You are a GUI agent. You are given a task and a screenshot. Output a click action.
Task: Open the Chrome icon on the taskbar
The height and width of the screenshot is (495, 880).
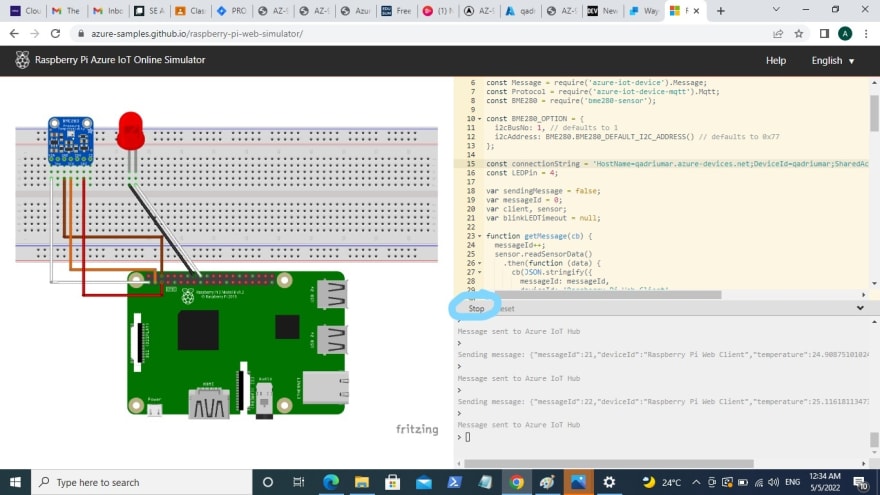pyautogui.click(x=516, y=482)
